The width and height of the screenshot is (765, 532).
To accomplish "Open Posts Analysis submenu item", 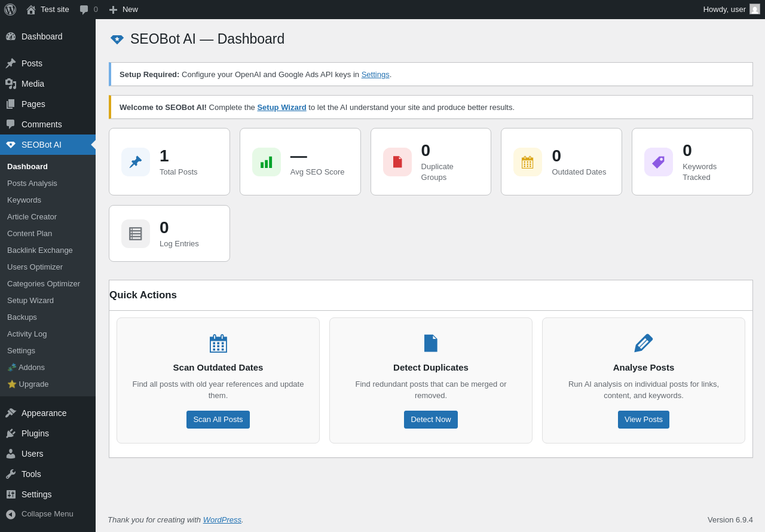I will 32,184.
